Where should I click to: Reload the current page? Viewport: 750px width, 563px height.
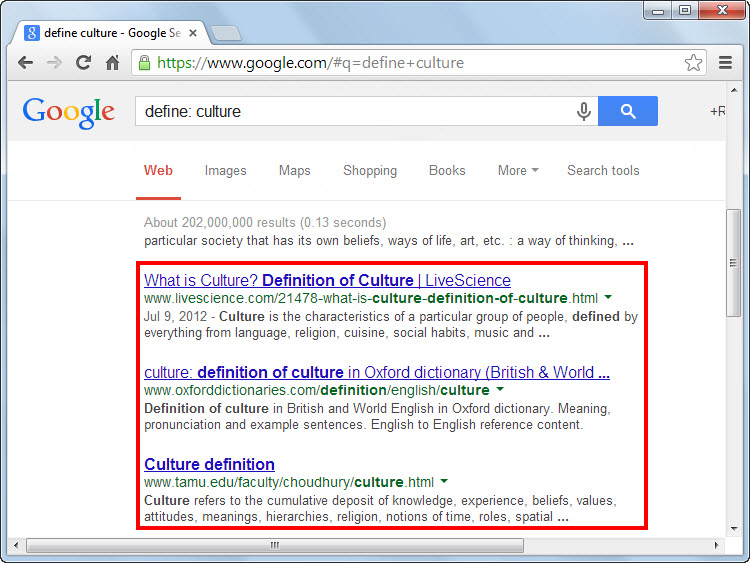point(83,63)
